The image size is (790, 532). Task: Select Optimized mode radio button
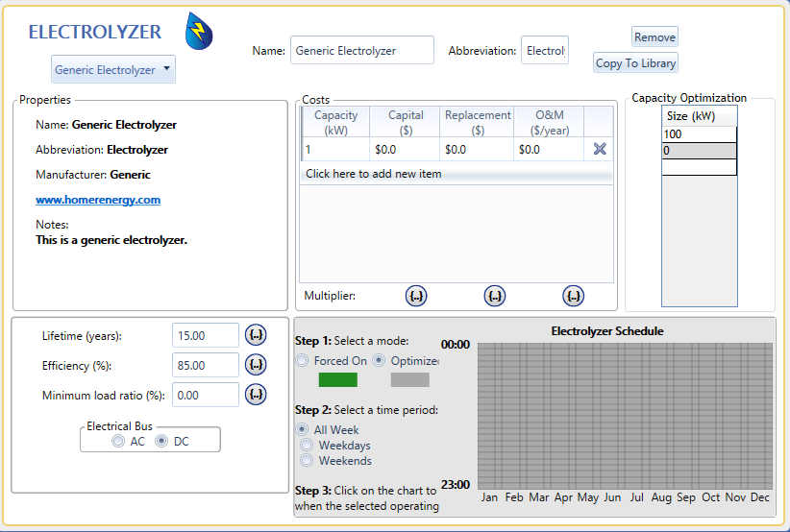point(379,360)
